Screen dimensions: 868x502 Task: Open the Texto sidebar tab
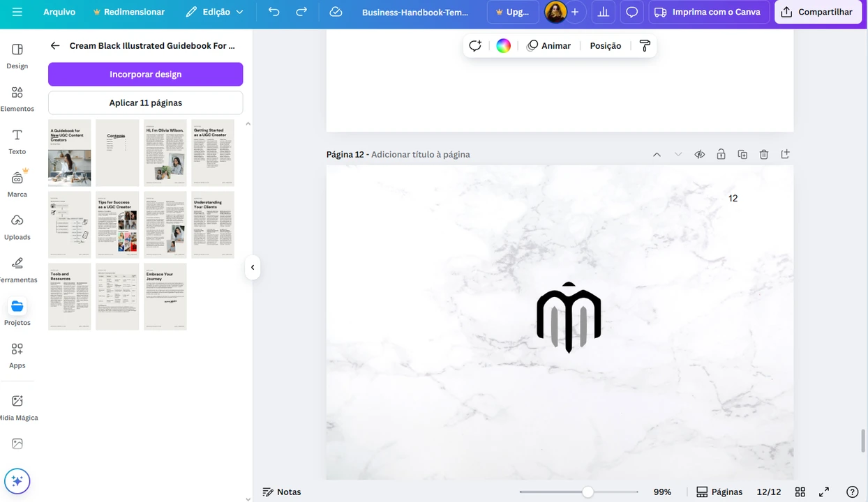click(x=17, y=142)
